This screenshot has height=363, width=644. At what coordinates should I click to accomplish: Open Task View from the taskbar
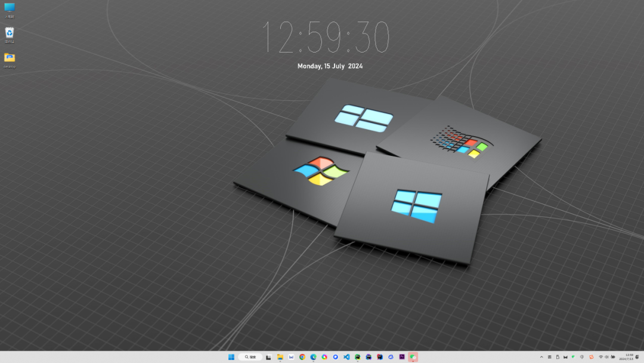268,357
